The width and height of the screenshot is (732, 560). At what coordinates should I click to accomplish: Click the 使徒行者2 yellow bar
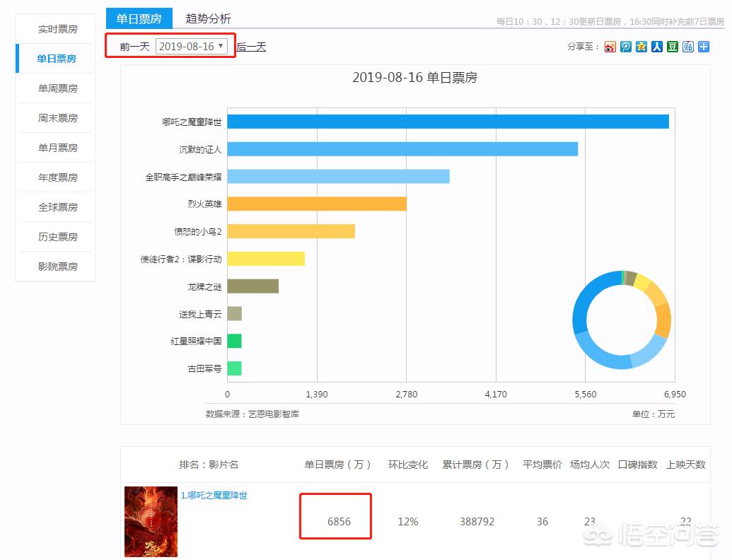pos(266,259)
